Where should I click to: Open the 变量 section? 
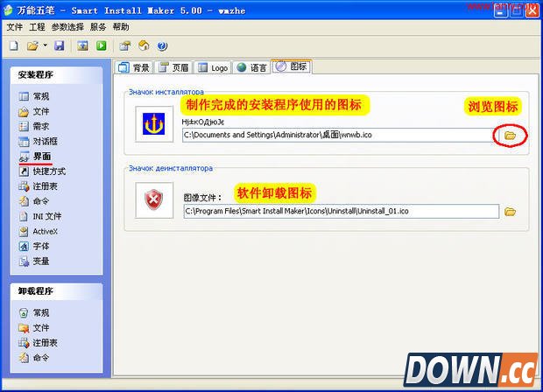click(x=34, y=262)
